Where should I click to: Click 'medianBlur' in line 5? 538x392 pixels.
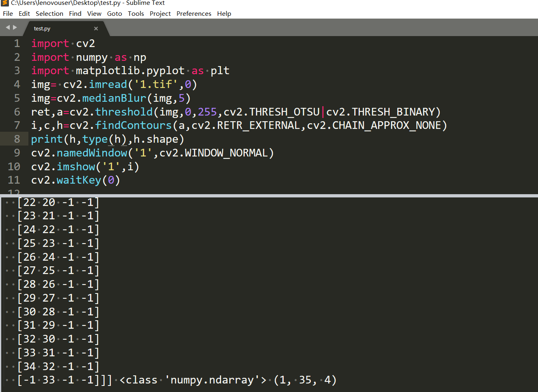[x=114, y=98]
